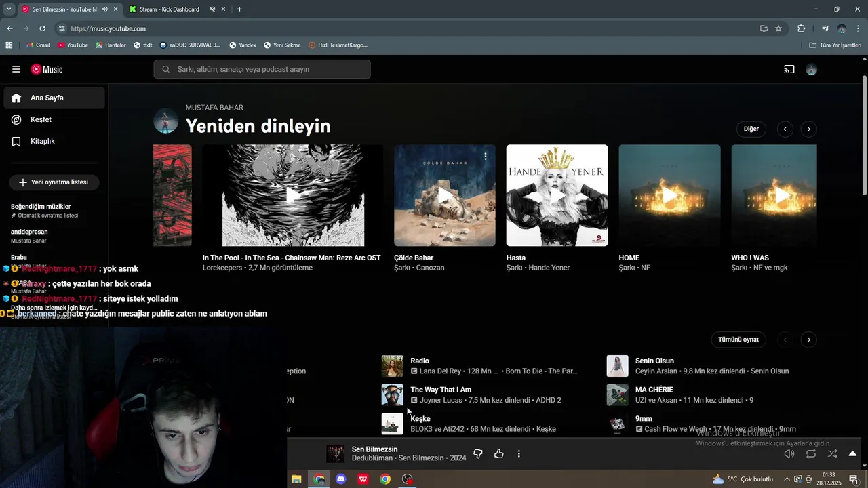Open the Dedublüman artist link in player

click(x=372, y=458)
